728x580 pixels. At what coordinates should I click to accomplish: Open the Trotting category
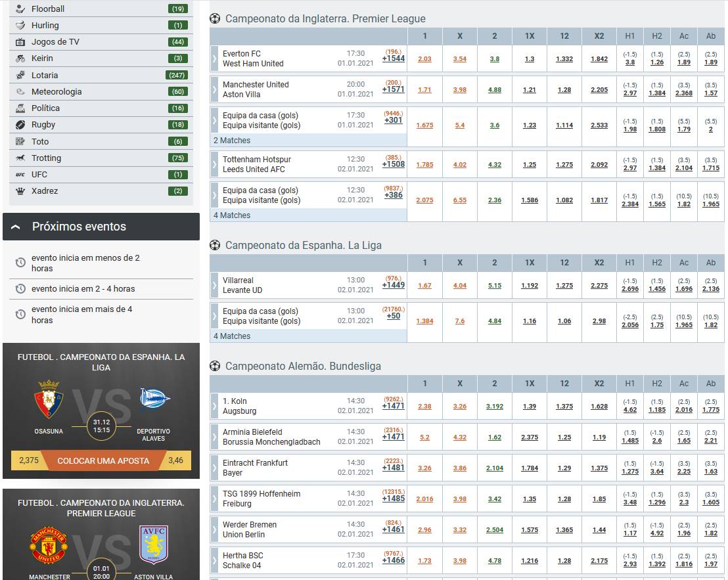[101, 158]
